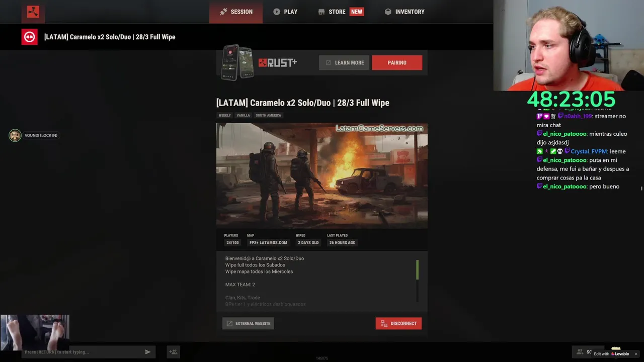Viewport: 644px width, 362px height.
Task: Click the map value FPS+ LATAMGS.COM
Action: 268,242
